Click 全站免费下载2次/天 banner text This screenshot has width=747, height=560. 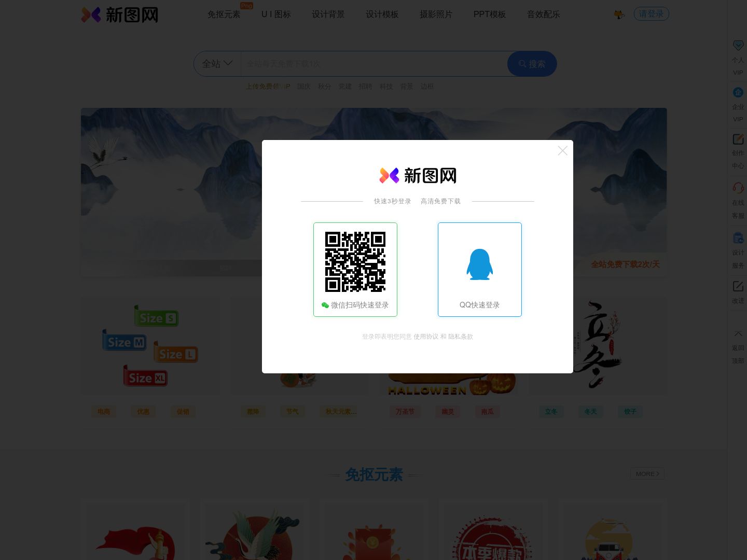(x=625, y=264)
